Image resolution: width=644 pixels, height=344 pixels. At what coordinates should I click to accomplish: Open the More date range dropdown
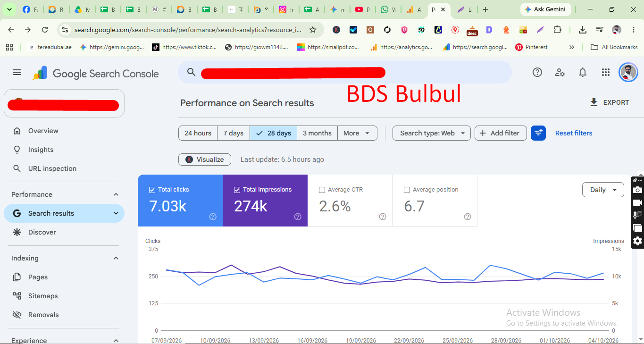[357, 133]
